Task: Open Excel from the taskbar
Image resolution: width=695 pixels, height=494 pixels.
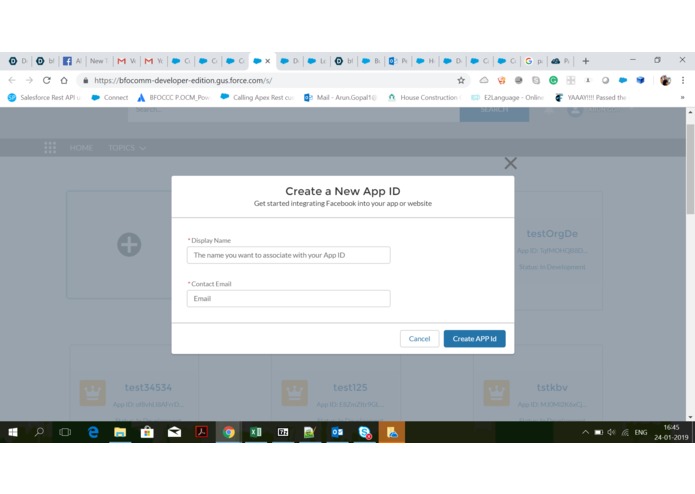Action: [256, 432]
